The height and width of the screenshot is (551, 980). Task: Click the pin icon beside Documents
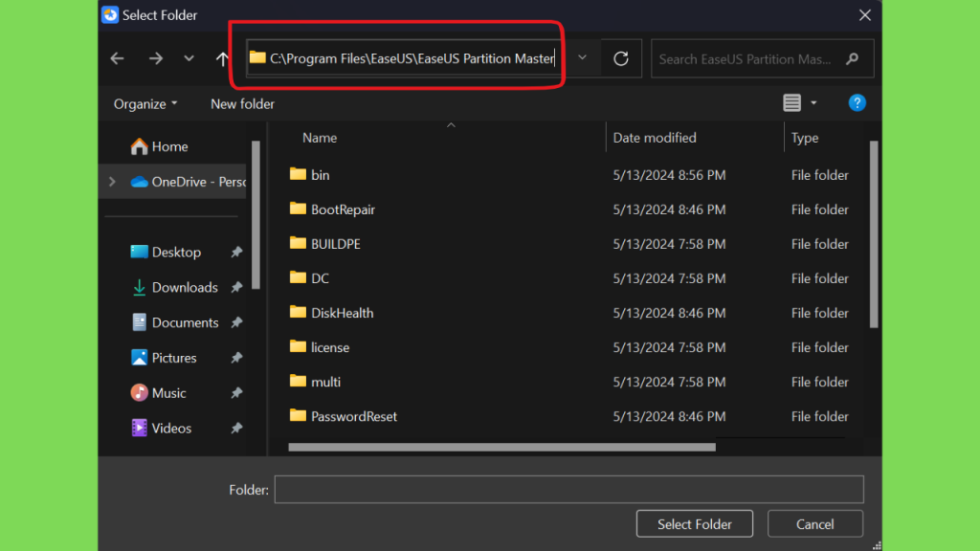[236, 322]
